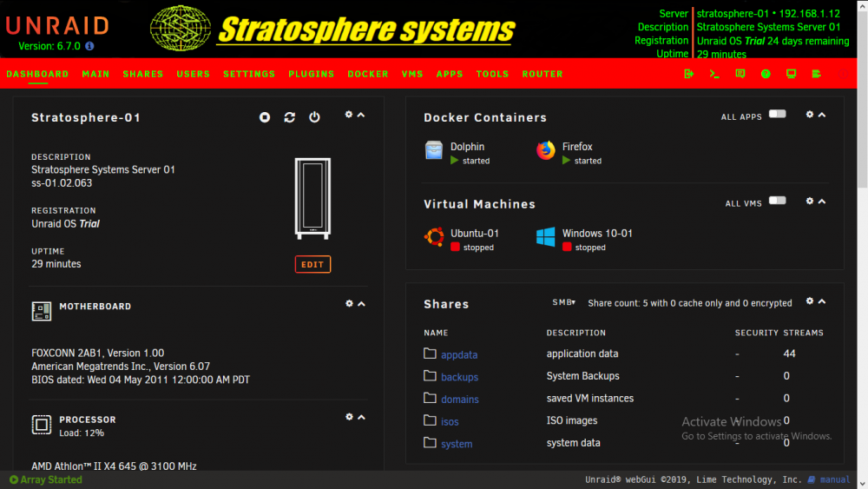The width and height of the screenshot is (868, 489).
Task: Click the logout icon in navbar
Action: point(688,74)
